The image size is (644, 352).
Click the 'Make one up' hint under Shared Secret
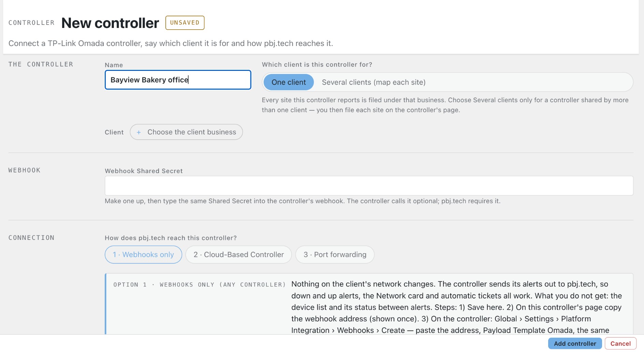pos(303,201)
